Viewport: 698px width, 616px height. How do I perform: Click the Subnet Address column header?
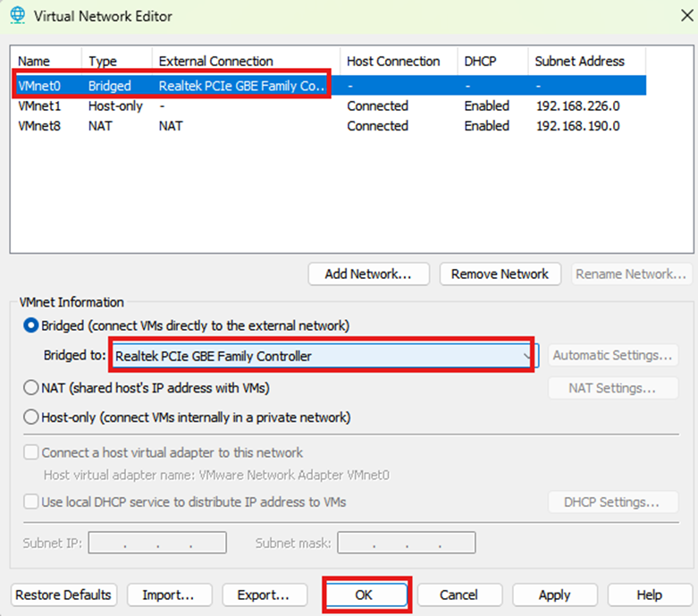pyautogui.click(x=586, y=61)
